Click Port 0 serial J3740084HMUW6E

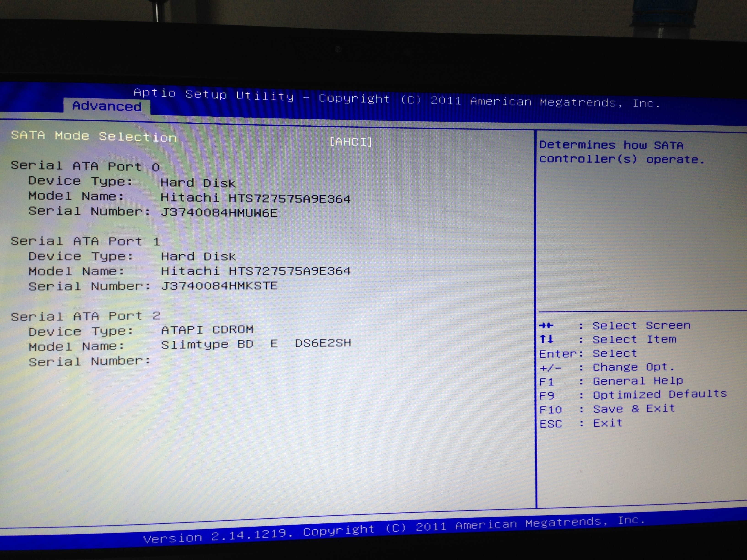[x=219, y=213]
